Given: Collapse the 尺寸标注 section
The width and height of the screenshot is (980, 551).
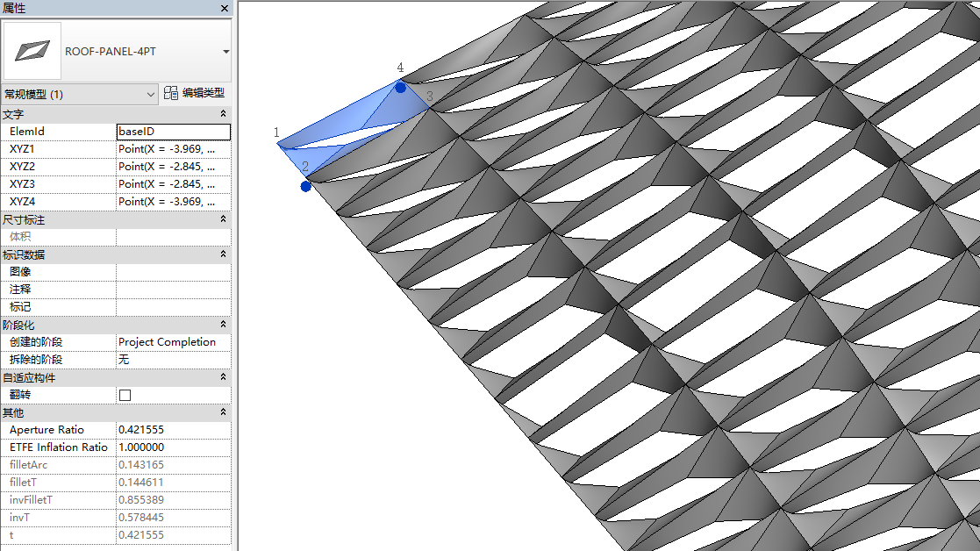Looking at the screenshot, I should 223,219.
